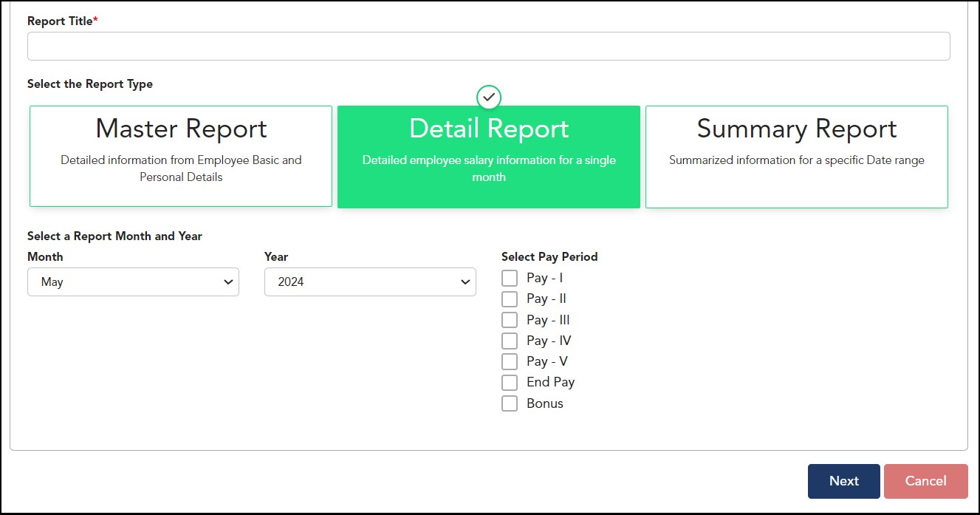
Task: Click the Cancel button
Action: pos(925,481)
